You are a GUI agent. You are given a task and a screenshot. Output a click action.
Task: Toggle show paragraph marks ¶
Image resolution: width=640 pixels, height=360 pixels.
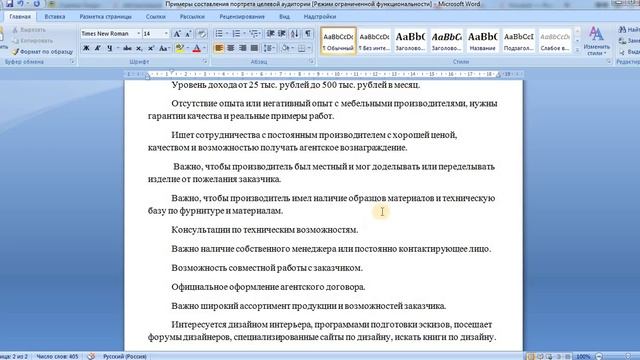tap(308, 33)
